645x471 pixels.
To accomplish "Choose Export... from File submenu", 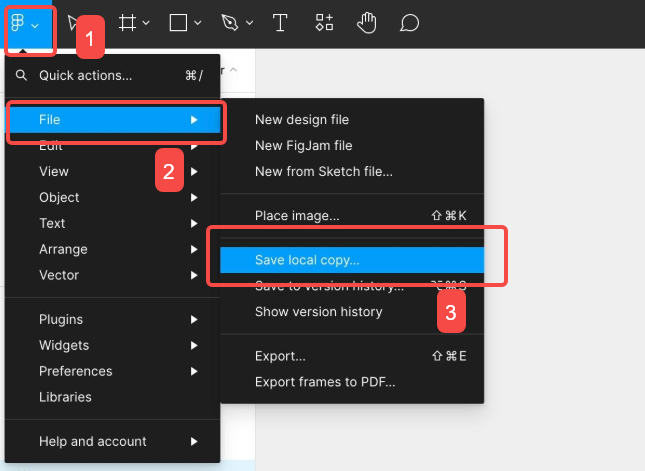I will click(x=352, y=356).
